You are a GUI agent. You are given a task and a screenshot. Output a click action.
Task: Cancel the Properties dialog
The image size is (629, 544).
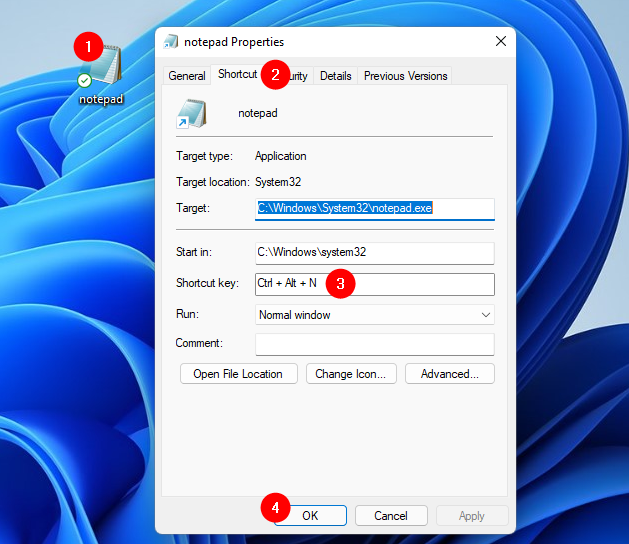pos(391,516)
